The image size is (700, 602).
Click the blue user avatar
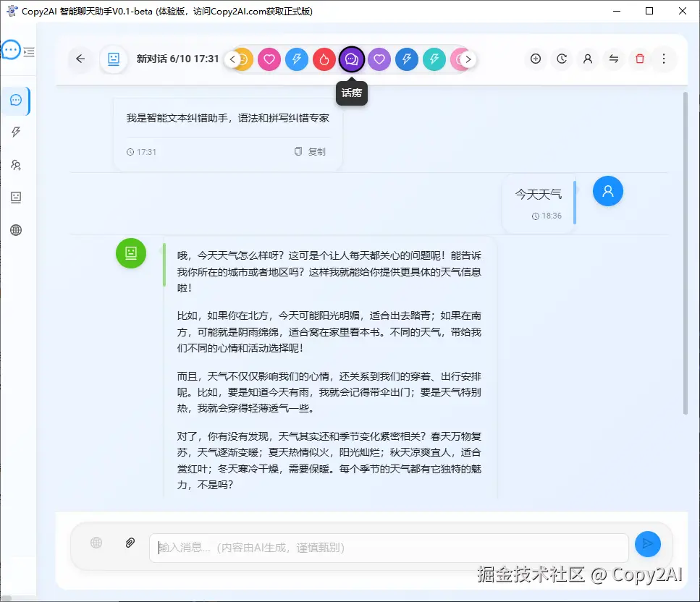click(x=608, y=191)
